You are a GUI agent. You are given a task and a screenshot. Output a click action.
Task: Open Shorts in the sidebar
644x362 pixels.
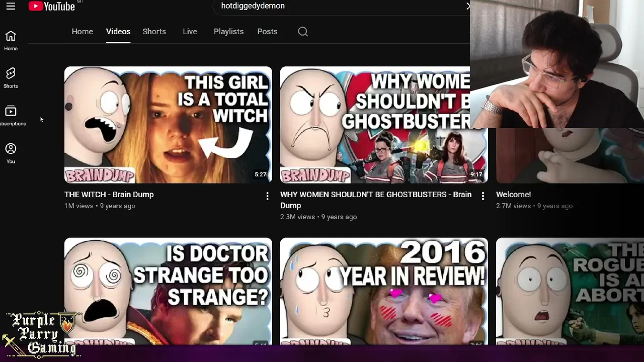pyautogui.click(x=11, y=78)
